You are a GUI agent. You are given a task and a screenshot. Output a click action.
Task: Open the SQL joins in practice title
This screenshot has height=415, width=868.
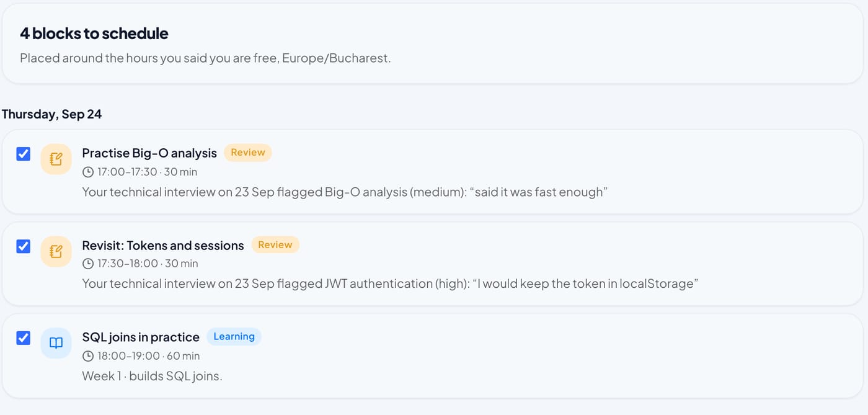click(x=141, y=337)
